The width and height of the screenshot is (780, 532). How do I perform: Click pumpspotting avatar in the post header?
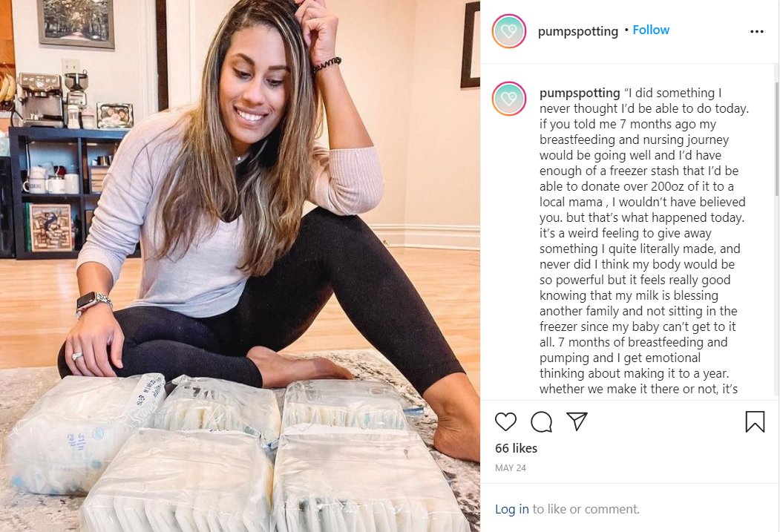point(509,31)
